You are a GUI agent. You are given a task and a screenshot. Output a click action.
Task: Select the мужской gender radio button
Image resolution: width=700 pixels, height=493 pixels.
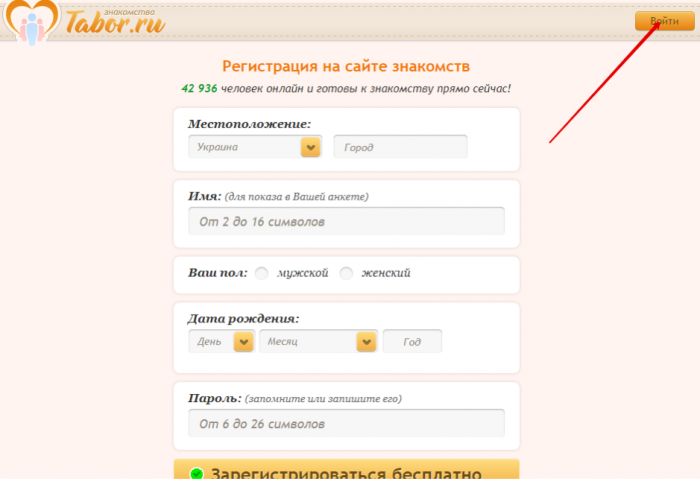(x=261, y=273)
